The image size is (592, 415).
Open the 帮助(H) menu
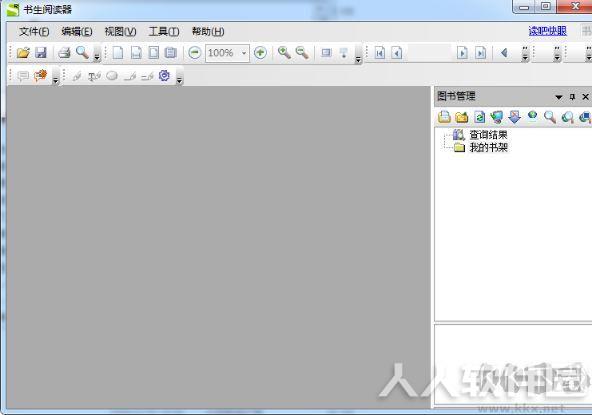(x=208, y=31)
